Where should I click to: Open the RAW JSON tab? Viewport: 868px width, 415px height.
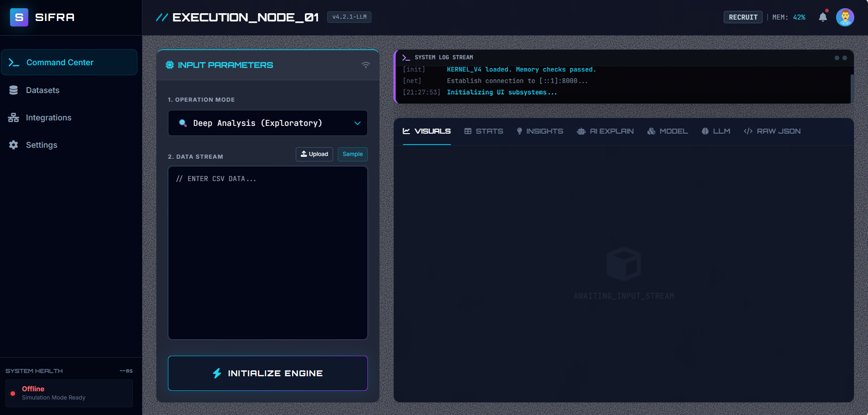coord(772,131)
